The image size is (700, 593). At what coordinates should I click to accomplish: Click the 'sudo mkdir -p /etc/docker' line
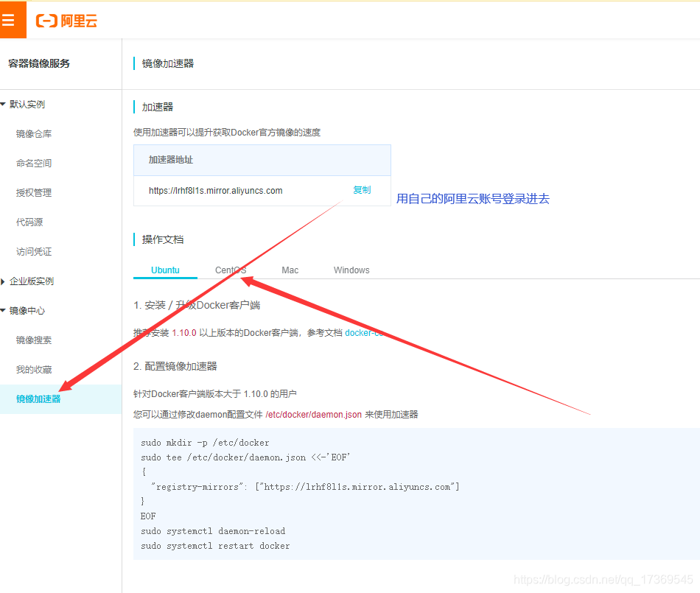[x=205, y=443]
